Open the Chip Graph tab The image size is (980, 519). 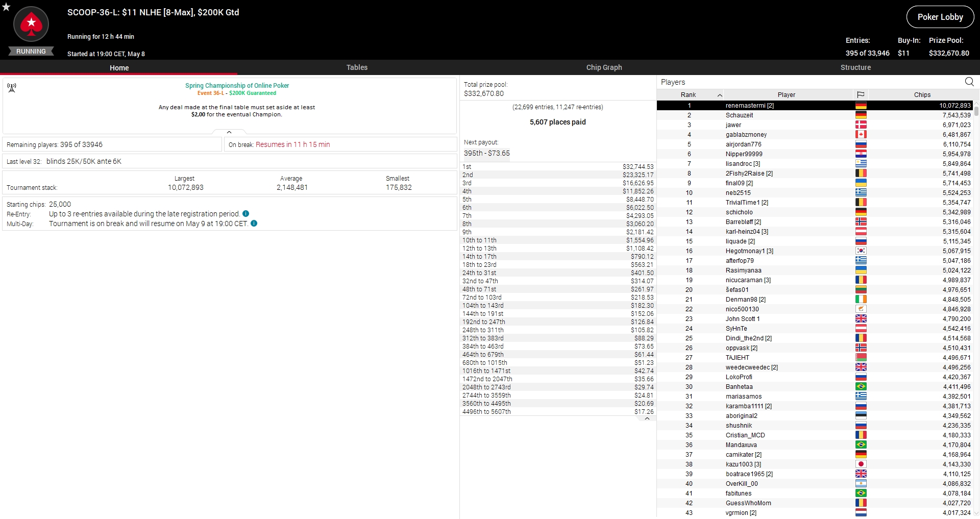(x=604, y=67)
